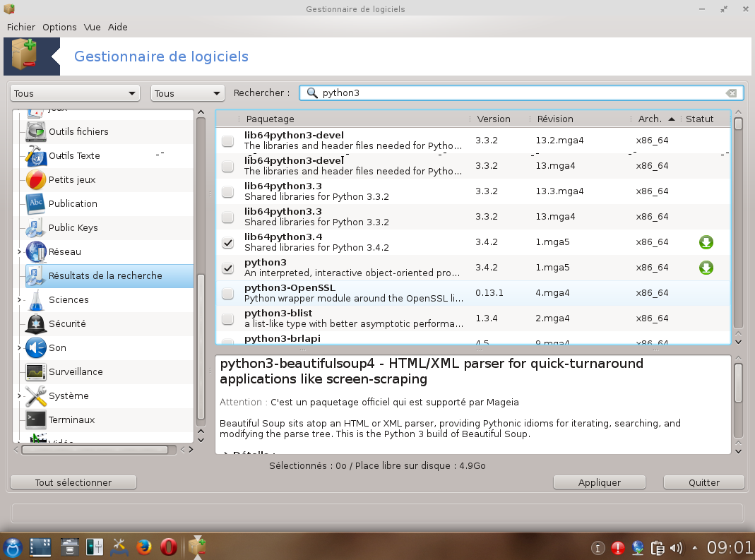Viewport: 755px width, 560px height.
Task: Click the Outils Texte category icon
Action: click(36, 155)
